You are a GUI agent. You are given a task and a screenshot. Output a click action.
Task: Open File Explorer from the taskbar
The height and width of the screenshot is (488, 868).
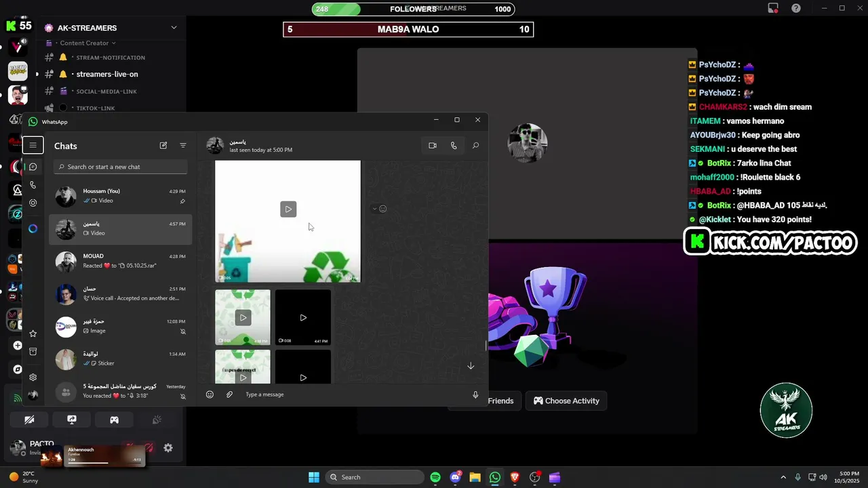pos(475,477)
